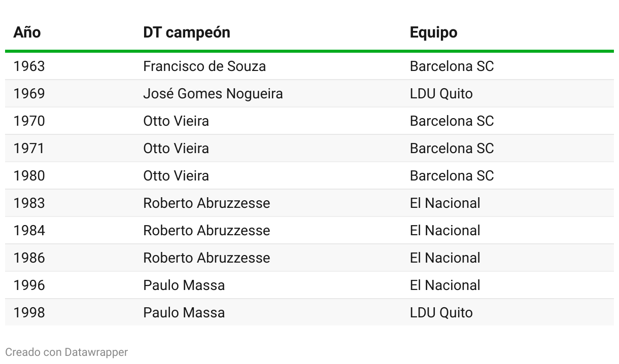Click the Equipo column header

[x=433, y=32]
